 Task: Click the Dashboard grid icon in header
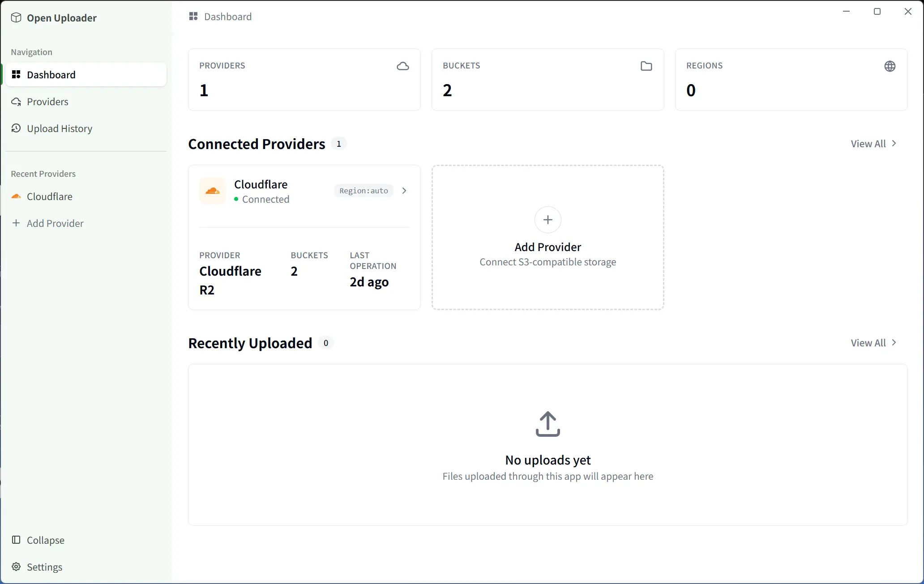[x=193, y=17]
